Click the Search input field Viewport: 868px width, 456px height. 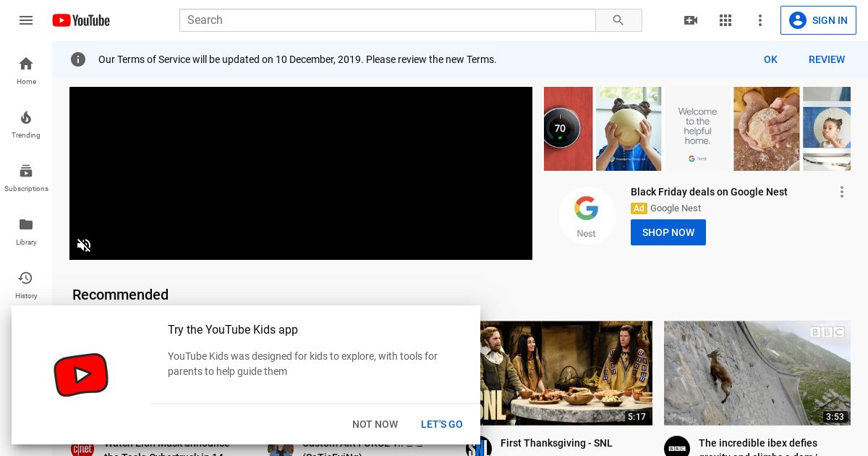point(388,20)
